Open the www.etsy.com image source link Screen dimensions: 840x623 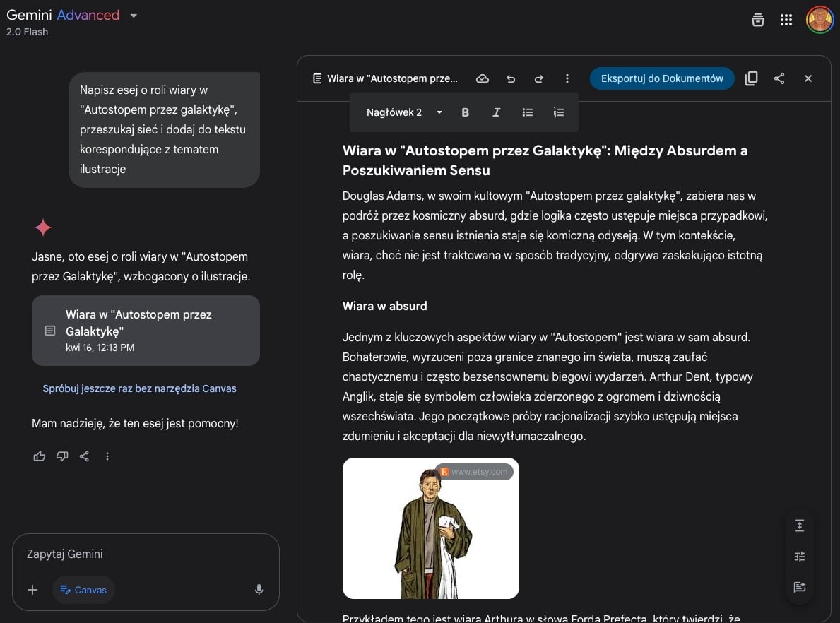(x=474, y=472)
